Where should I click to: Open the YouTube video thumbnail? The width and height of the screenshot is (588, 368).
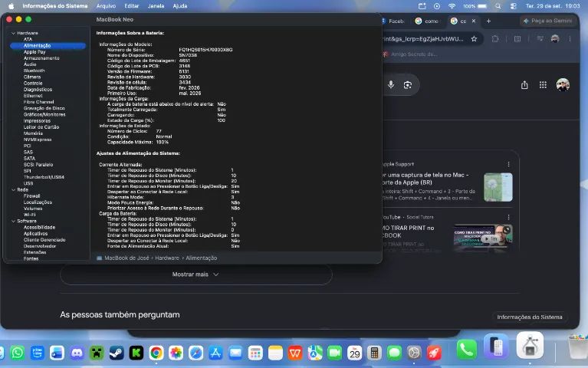click(483, 238)
